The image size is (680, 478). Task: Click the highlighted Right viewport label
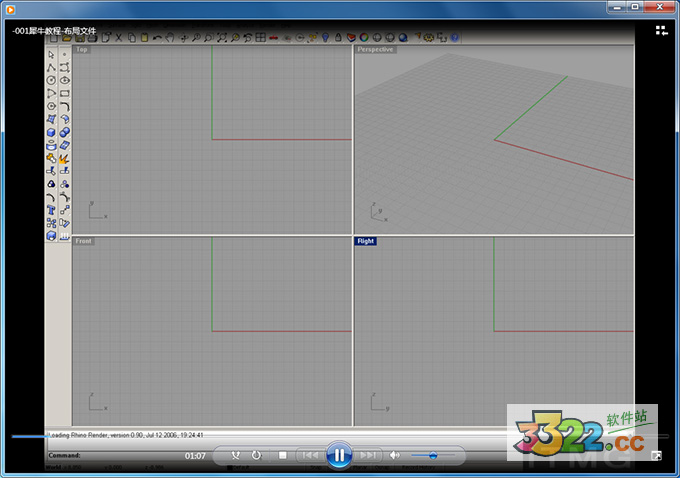(366, 241)
